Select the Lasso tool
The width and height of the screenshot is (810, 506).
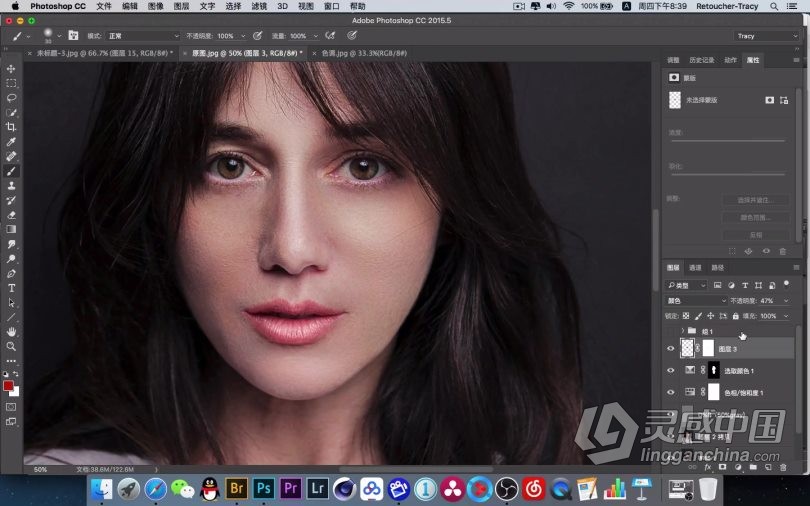[x=11, y=98]
